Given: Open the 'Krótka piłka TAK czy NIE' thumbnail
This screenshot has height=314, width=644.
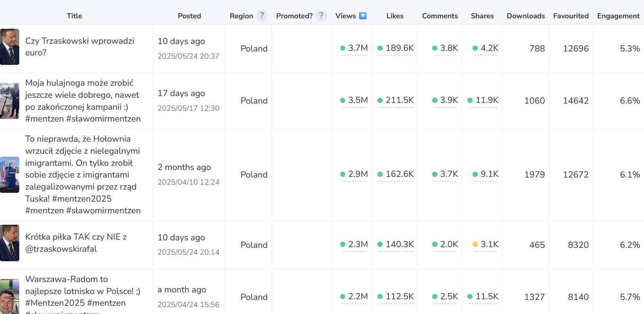Looking at the screenshot, I should pyautogui.click(x=10, y=243).
